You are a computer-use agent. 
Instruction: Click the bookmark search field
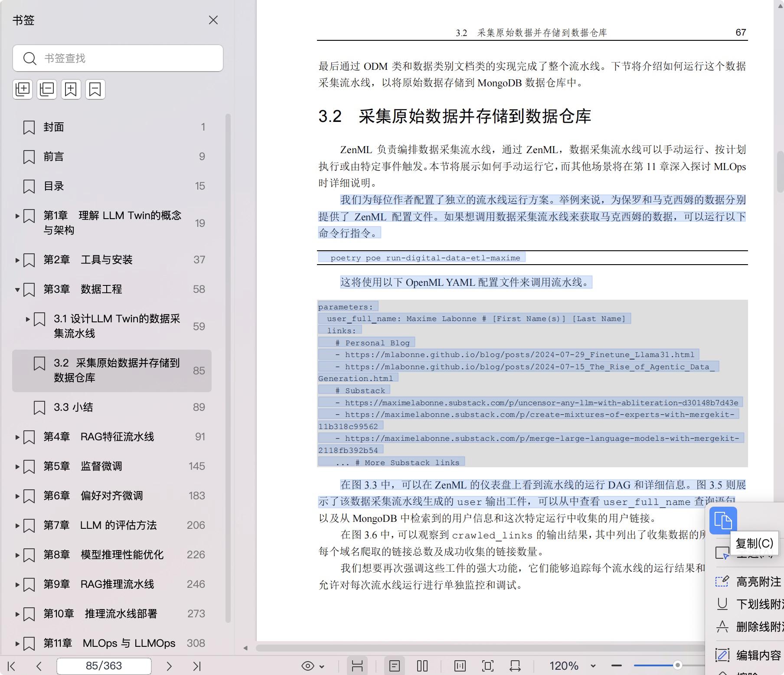[118, 58]
